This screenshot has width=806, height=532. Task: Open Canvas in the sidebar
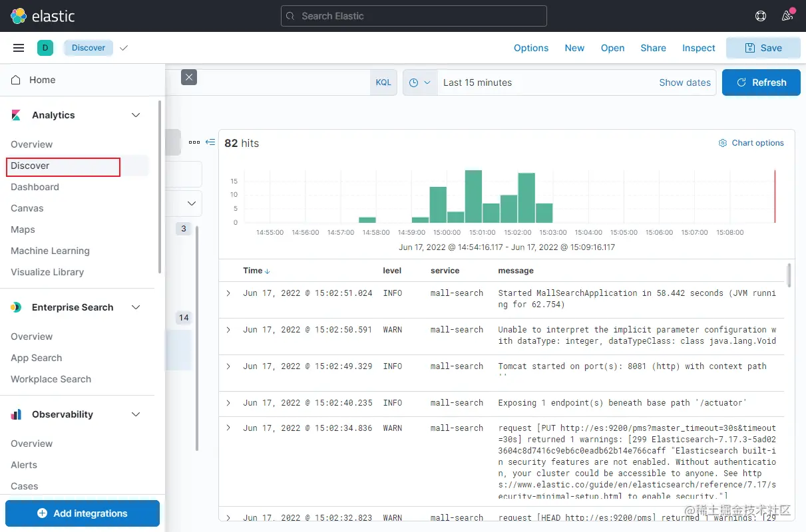click(x=27, y=208)
